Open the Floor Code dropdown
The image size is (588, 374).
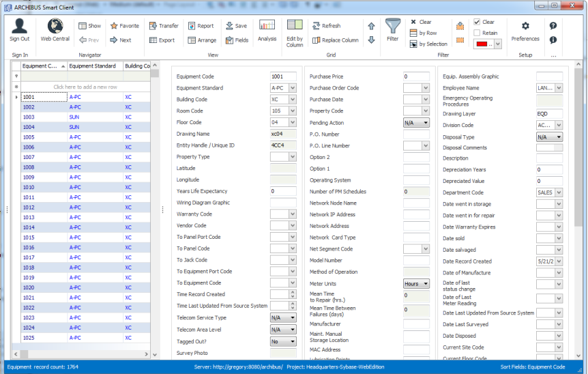tap(293, 122)
